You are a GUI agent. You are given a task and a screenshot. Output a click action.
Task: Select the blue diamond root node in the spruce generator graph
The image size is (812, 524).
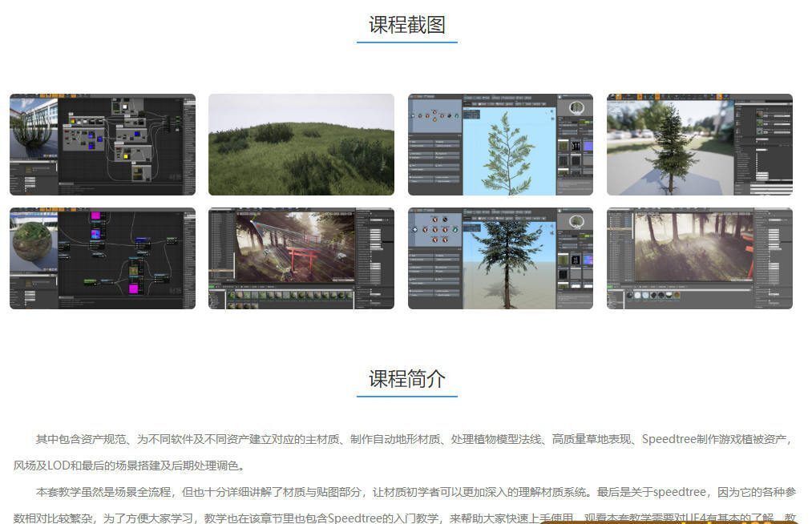pyautogui.click(x=415, y=230)
